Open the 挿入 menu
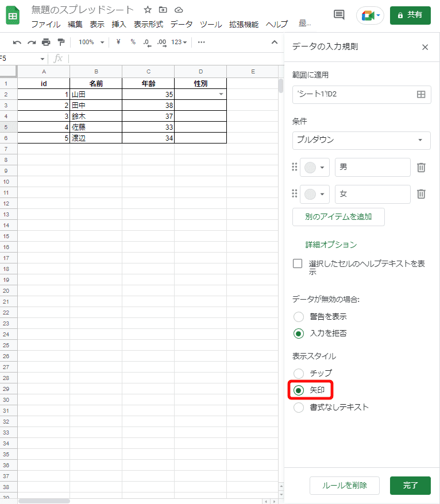Image resolution: width=440 pixels, height=504 pixels. (x=119, y=25)
